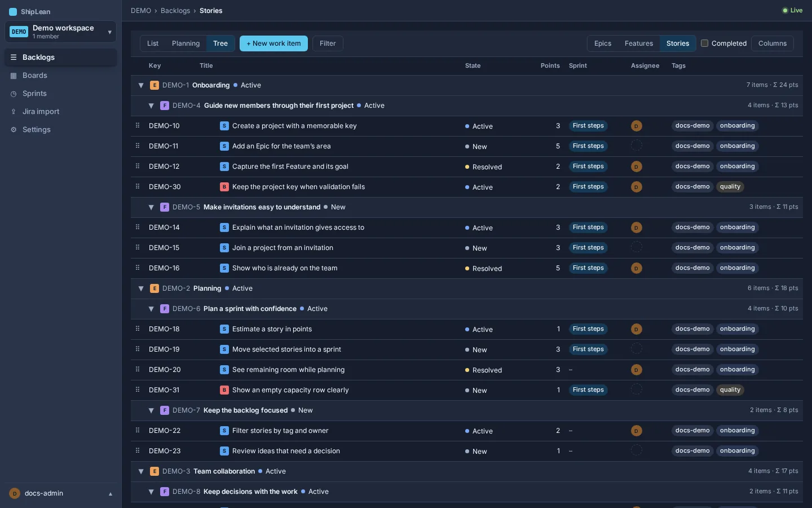Click the Story icon for DEMO-23
This screenshot has width=812, height=508.
coord(224,451)
